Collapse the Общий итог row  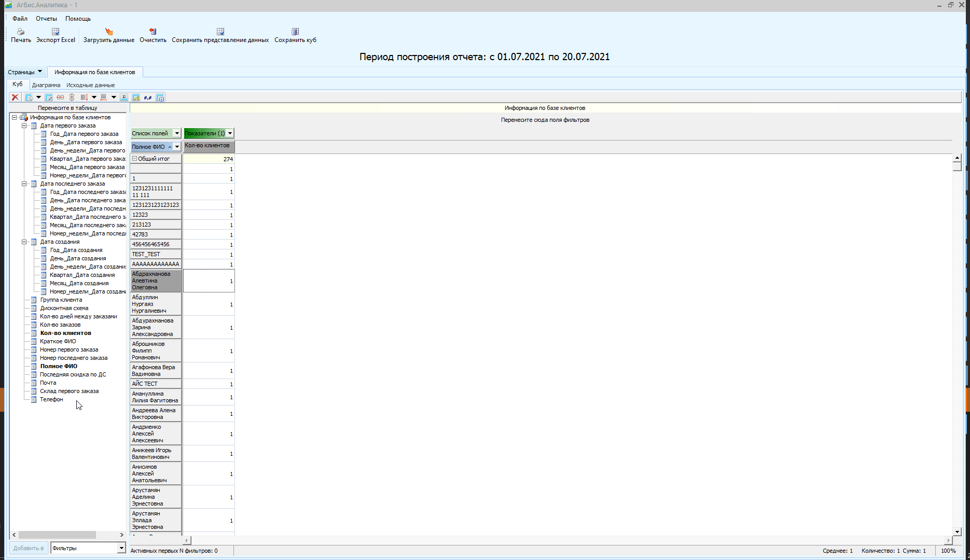click(134, 159)
